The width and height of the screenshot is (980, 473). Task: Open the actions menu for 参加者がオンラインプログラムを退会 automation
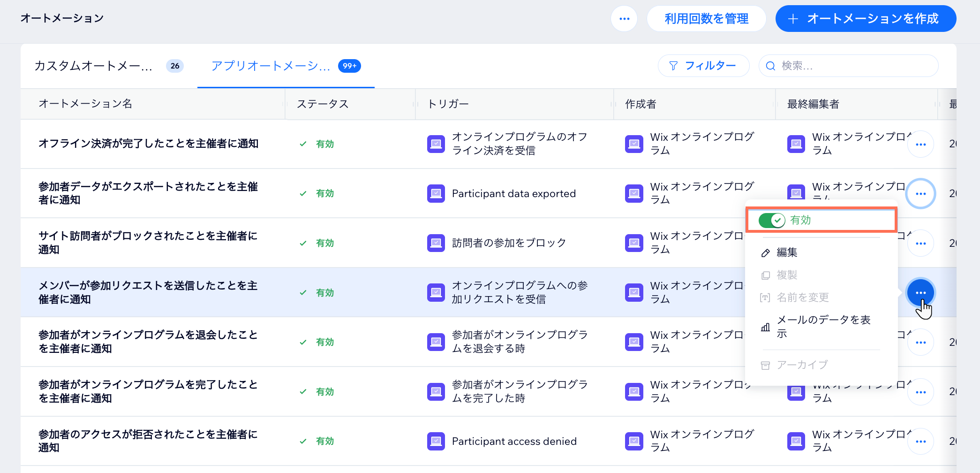(x=920, y=342)
